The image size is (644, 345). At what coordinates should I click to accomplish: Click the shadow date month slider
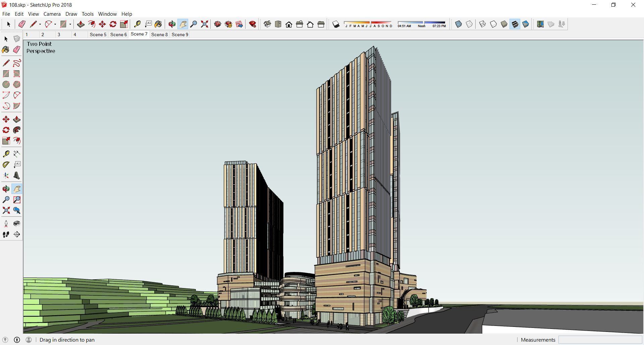point(368,24)
